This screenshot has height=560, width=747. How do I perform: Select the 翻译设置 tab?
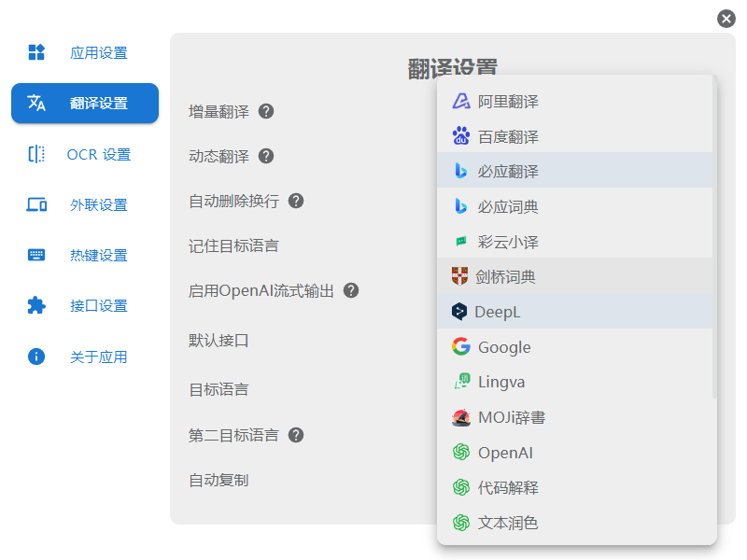pyautogui.click(x=85, y=103)
